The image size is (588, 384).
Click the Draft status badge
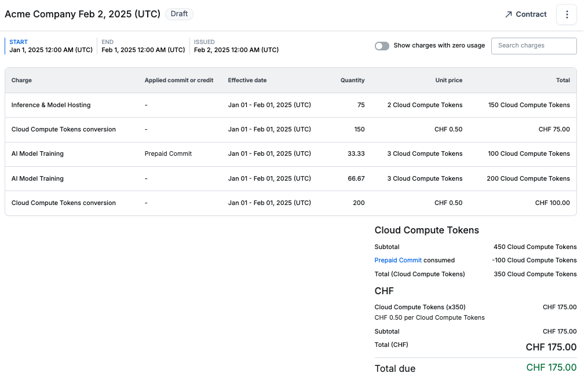[x=179, y=14]
